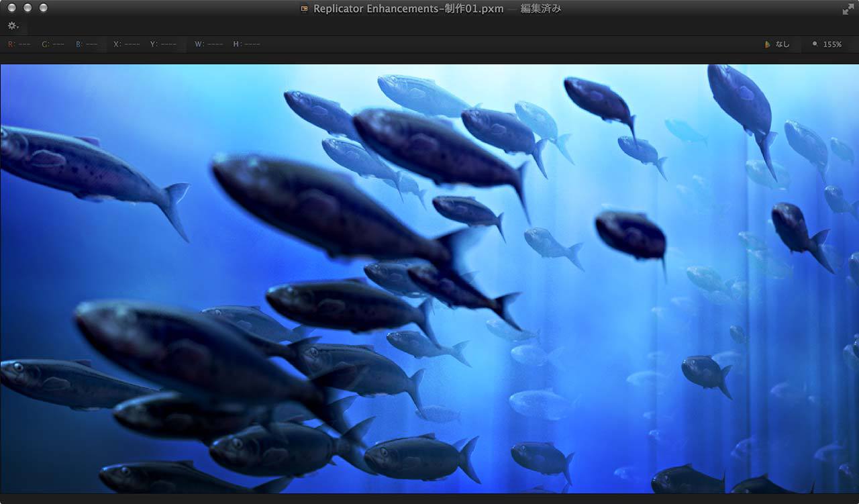Click the Replicator Enhancements-制作01.pxm title

[408, 9]
